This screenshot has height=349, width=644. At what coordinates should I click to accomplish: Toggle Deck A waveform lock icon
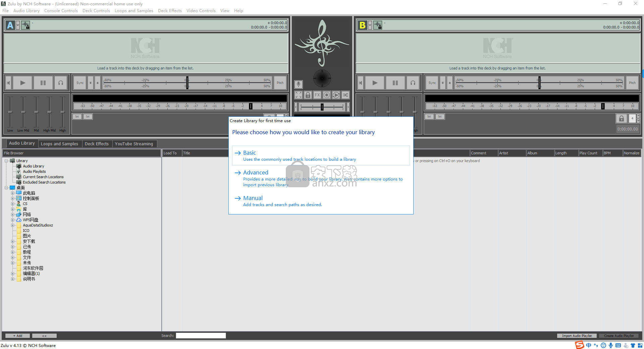click(25, 25)
